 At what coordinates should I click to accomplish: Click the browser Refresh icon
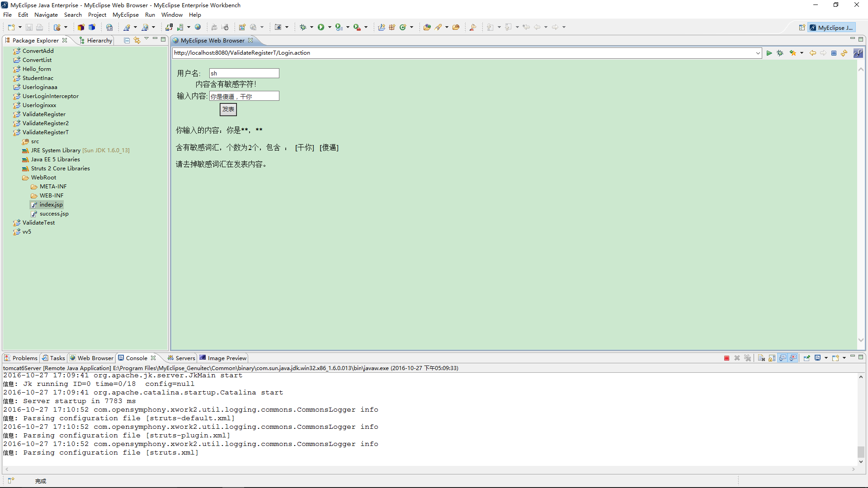pos(844,53)
